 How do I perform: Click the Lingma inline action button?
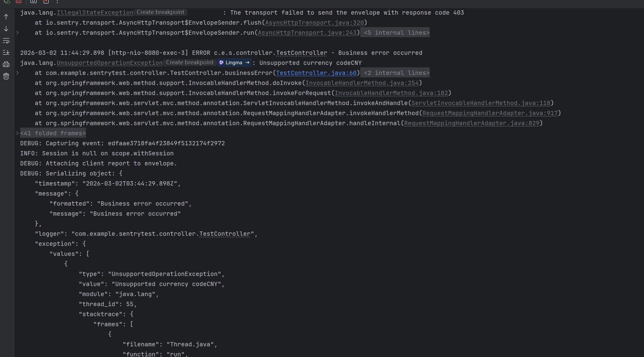pyautogui.click(x=234, y=62)
